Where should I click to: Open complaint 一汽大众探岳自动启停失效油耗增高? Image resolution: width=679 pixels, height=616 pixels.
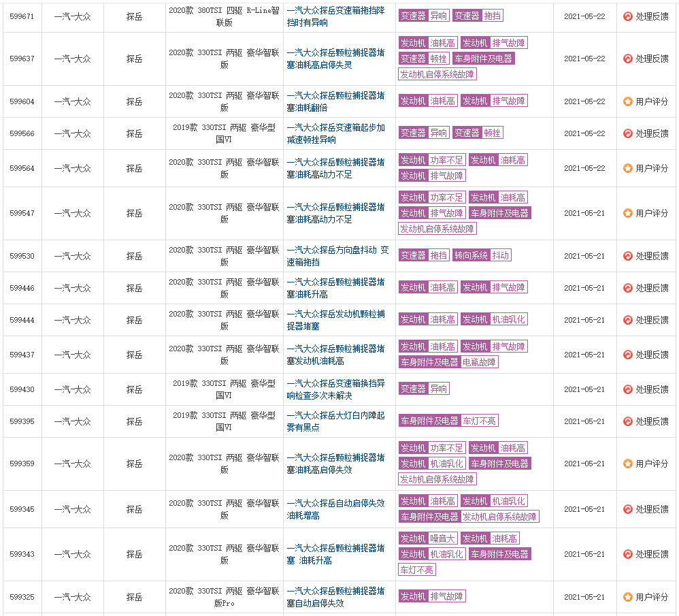tap(335, 509)
